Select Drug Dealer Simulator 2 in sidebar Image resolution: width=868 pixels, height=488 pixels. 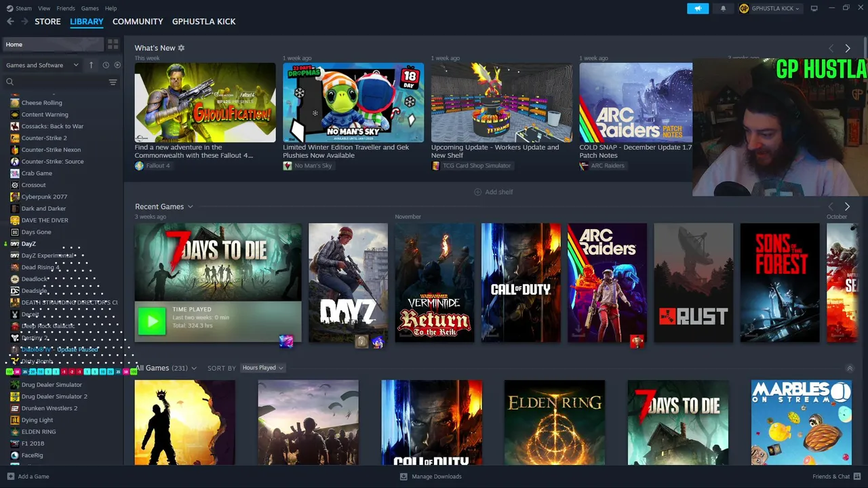click(x=54, y=396)
